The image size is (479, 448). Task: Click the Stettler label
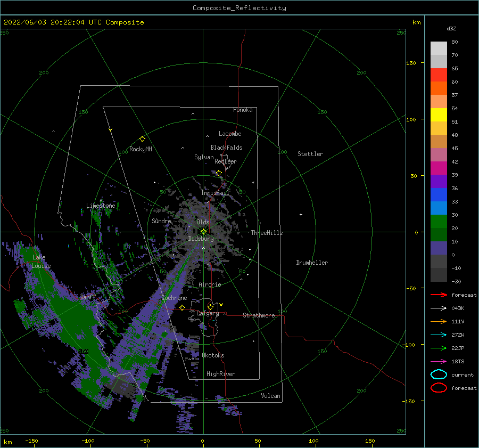[310, 154]
